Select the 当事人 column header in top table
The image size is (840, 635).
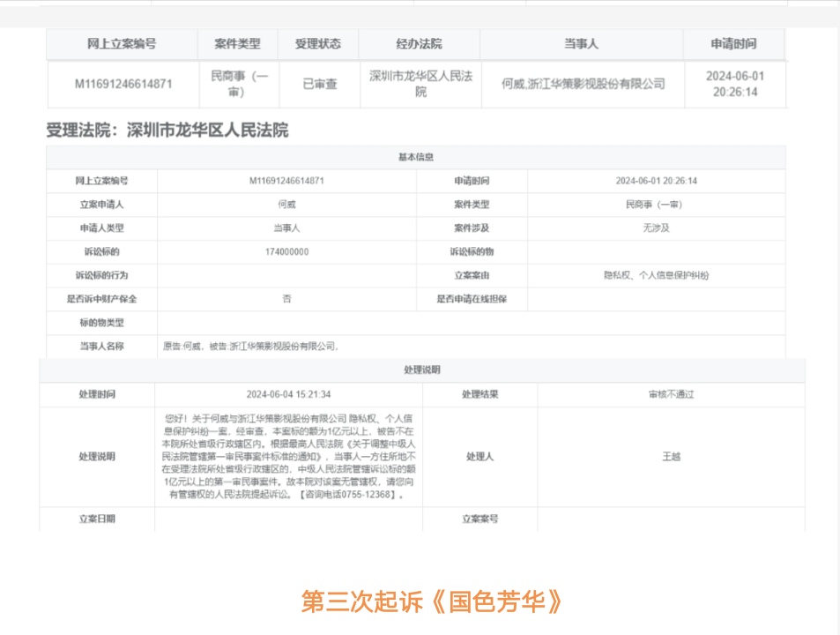(x=581, y=44)
